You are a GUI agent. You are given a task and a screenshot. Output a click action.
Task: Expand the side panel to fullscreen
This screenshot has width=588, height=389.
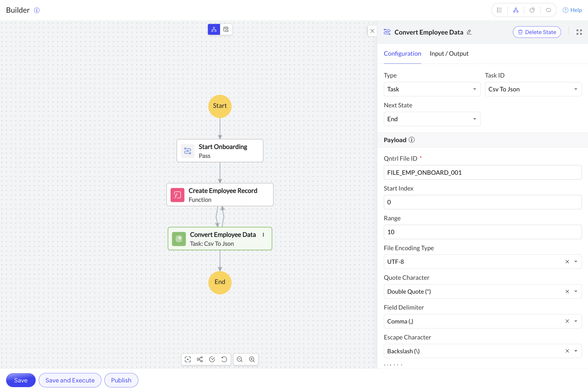(579, 32)
